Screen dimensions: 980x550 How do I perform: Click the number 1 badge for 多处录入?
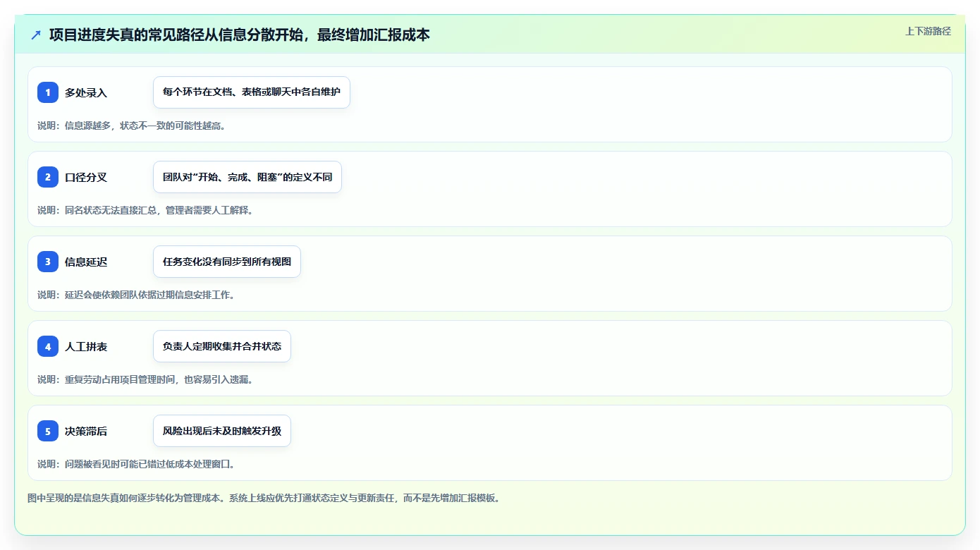tap(48, 92)
